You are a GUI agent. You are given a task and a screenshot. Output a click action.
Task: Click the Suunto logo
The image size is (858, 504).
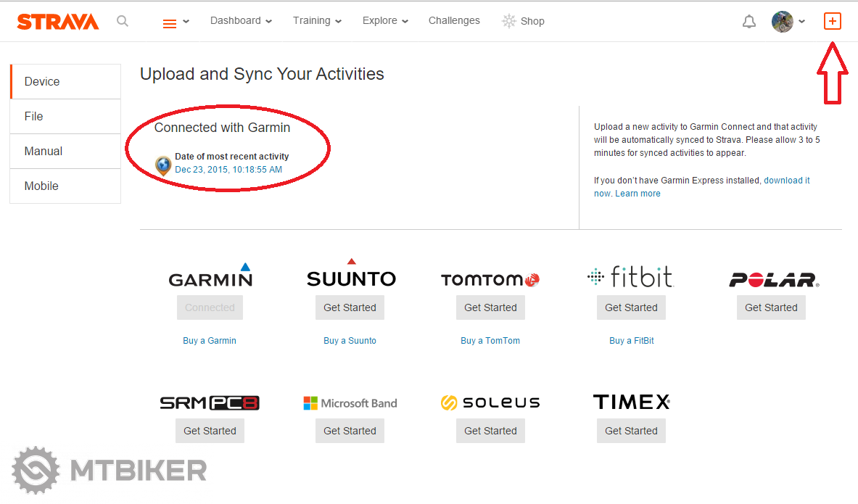[351, 273]
